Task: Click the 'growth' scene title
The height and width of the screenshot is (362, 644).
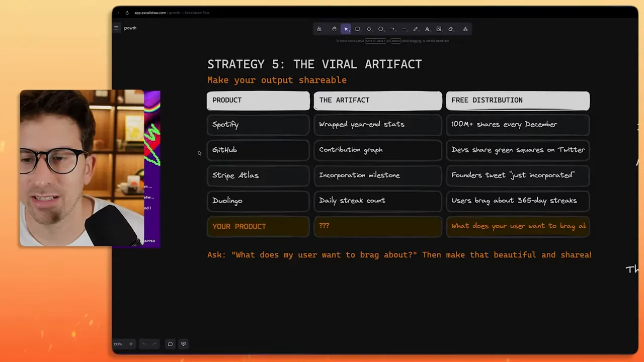Action: click(x=130, y=28)
